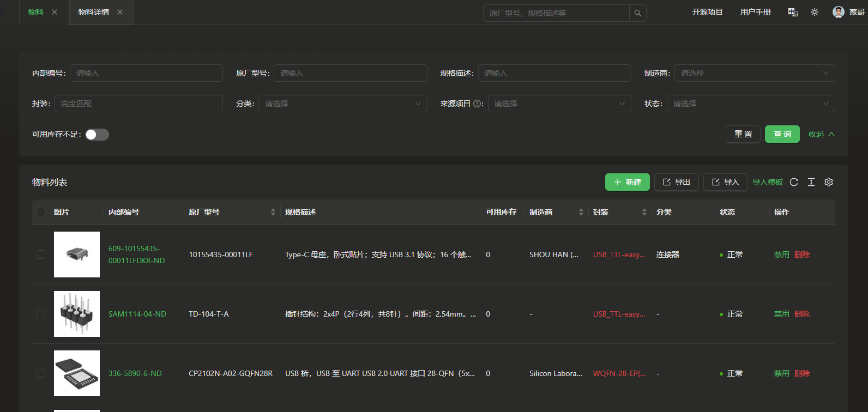Screen dimensions: 868x412
Task: Click the SHOU HAN manufacturer cell
Action: point(554,255)
